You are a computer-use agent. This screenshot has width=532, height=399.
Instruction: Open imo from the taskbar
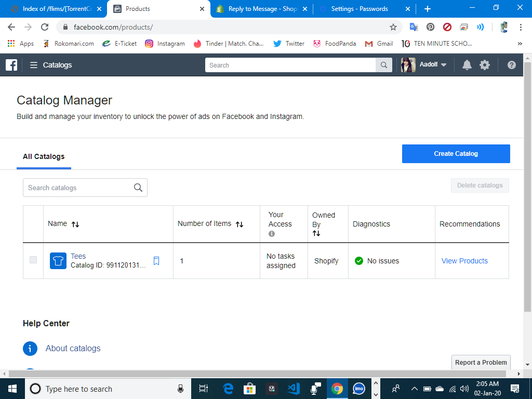[359, 388]
